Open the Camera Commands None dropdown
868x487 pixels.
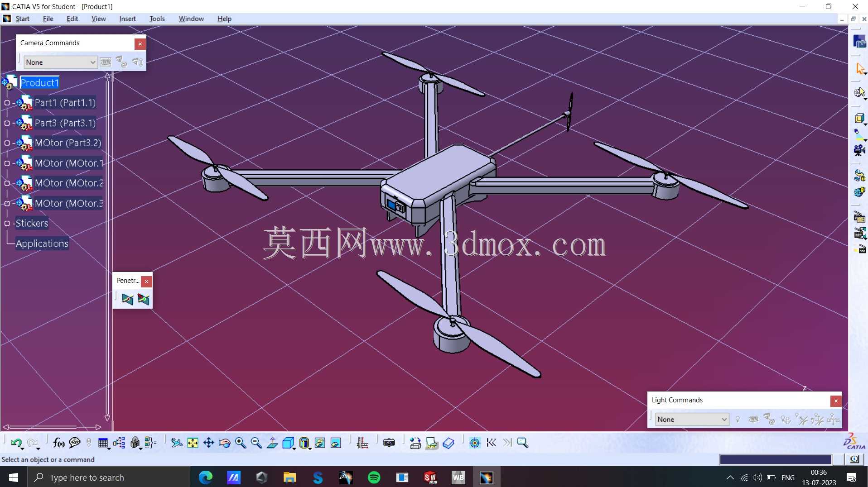[60, 62]
